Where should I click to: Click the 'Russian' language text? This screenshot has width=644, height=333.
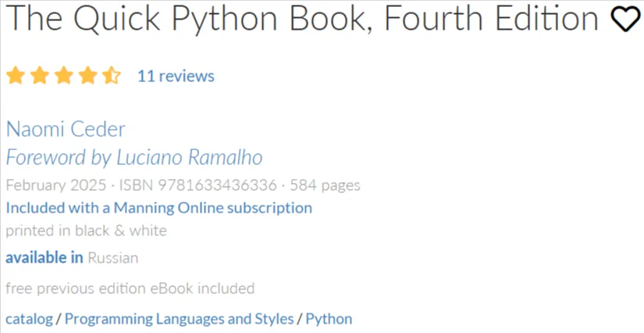(113, 258)
